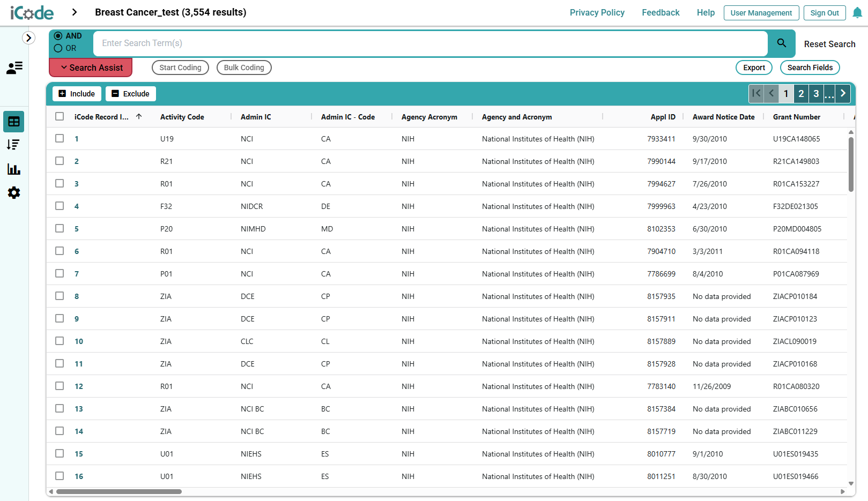Open the sort order sidebar icon
Image resolution: width=868 pixels, height=501 pixels.
click(13, 145)
